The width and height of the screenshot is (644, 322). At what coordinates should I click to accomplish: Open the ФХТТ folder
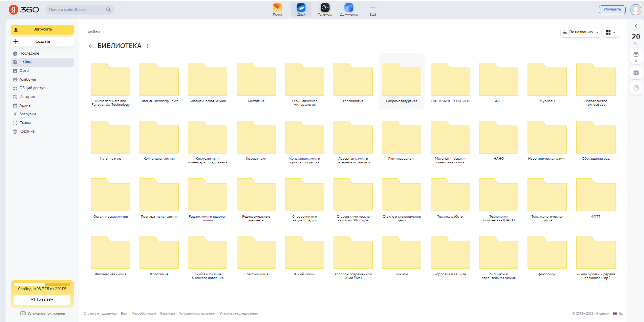pyautogui.click(x=596, y=198)
